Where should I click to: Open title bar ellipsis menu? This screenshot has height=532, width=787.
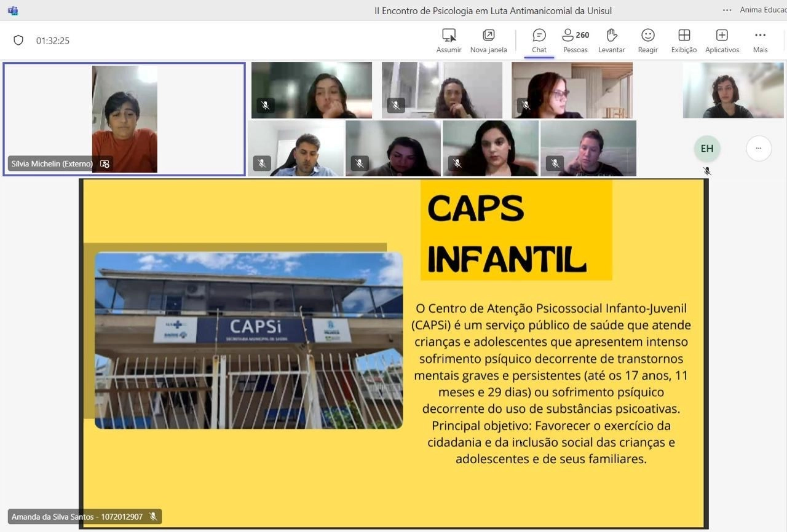point(727,10)
